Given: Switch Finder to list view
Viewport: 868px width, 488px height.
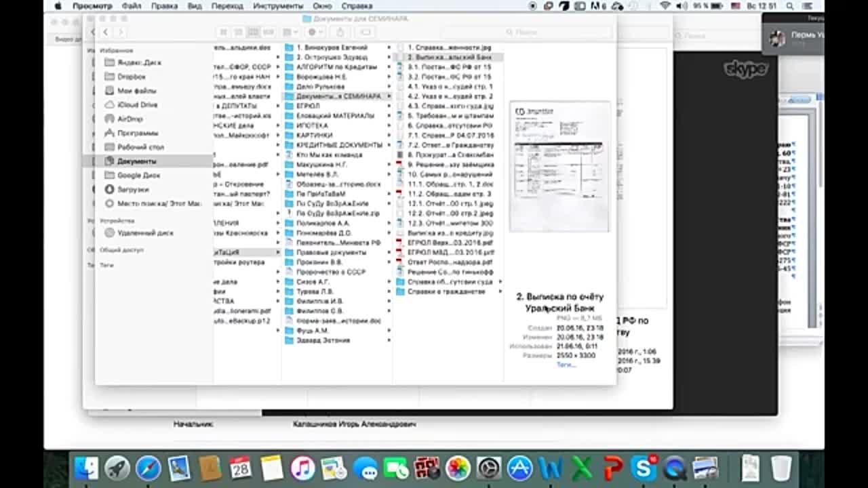Looking at the screenshot, I should click(x=238, y=32).
